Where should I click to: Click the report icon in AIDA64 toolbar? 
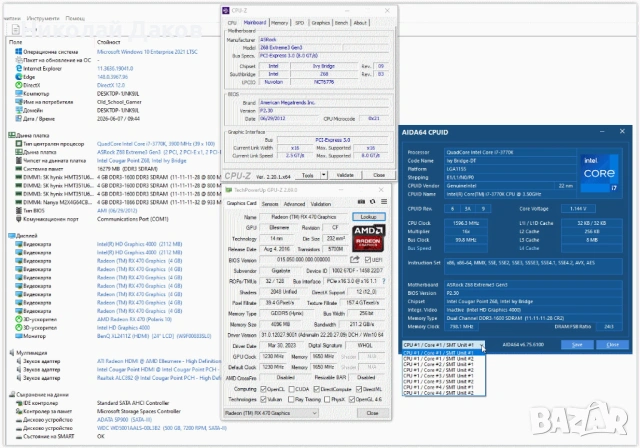tap(16, 29)
